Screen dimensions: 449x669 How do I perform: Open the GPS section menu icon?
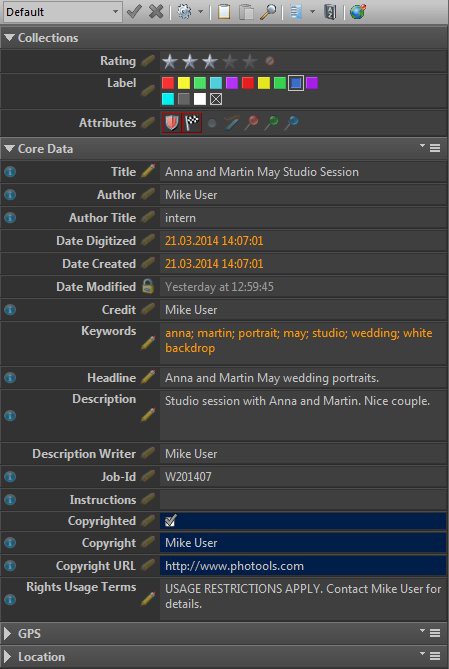[x=435, y=633]
